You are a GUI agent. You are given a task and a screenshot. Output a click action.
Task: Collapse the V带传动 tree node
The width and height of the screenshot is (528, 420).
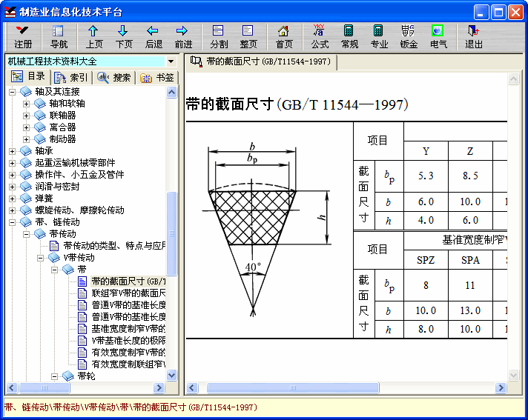pos(41,258)
